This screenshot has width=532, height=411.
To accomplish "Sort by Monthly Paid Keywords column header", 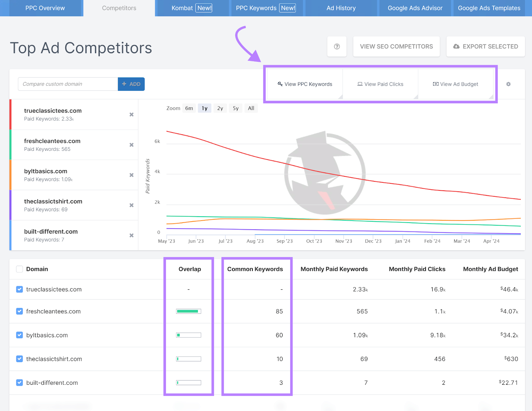I will pyautogui.click(x=334, y=269).
